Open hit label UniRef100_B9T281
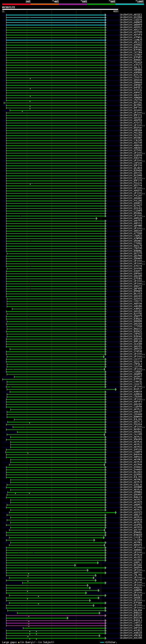The image size is (146, 644). (131, 103)
